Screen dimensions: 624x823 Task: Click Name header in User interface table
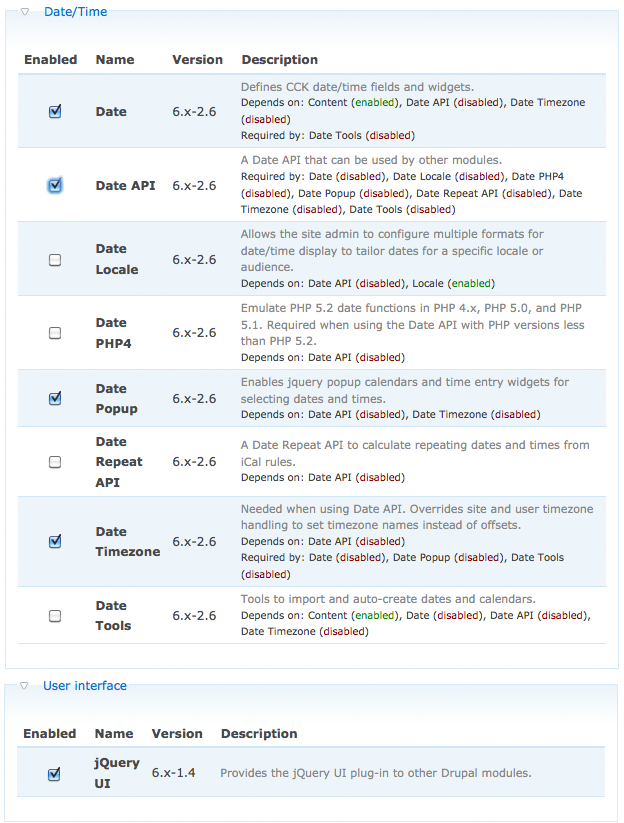tap(114, 734)
